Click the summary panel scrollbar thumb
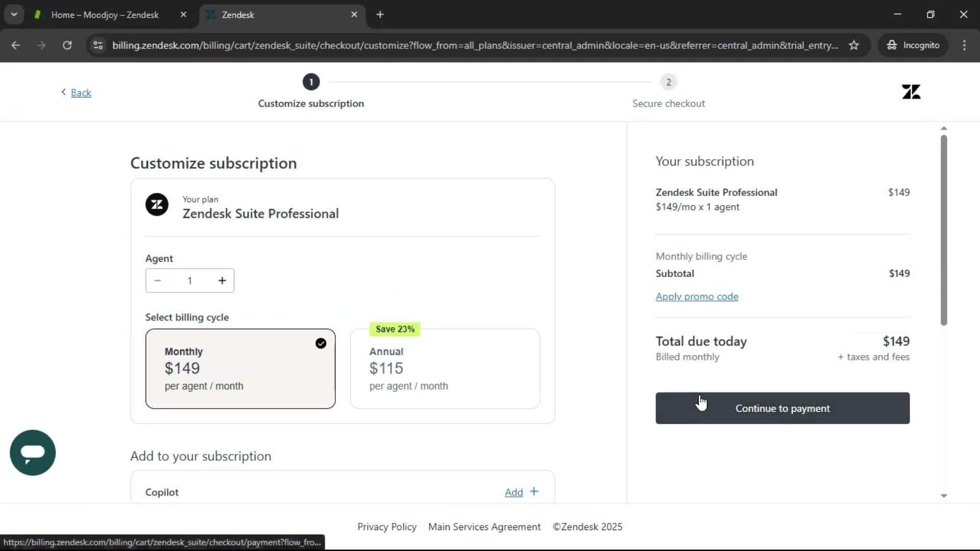 (944, 230)
